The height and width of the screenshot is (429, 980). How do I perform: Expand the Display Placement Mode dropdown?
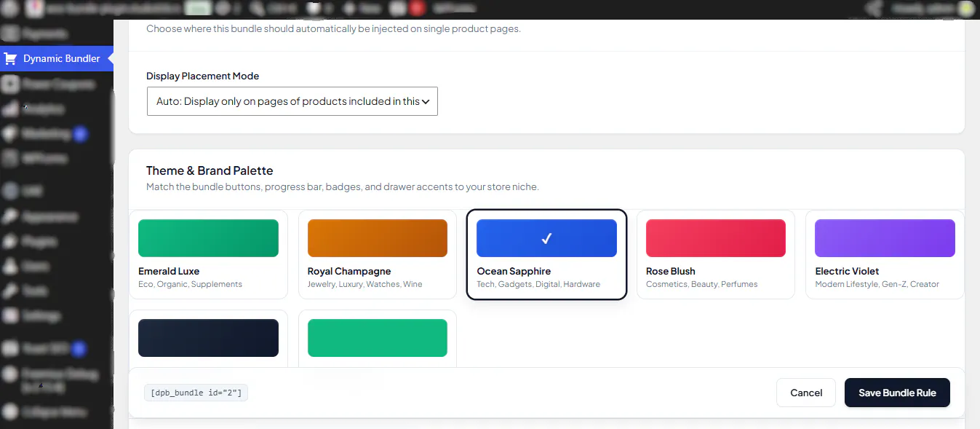[x=292, y=101]
